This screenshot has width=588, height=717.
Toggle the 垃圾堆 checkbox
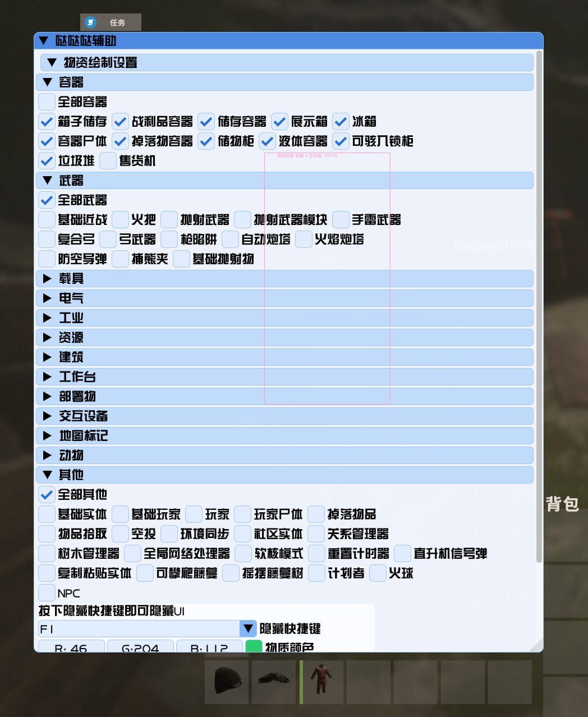click(x=47, y=160)
